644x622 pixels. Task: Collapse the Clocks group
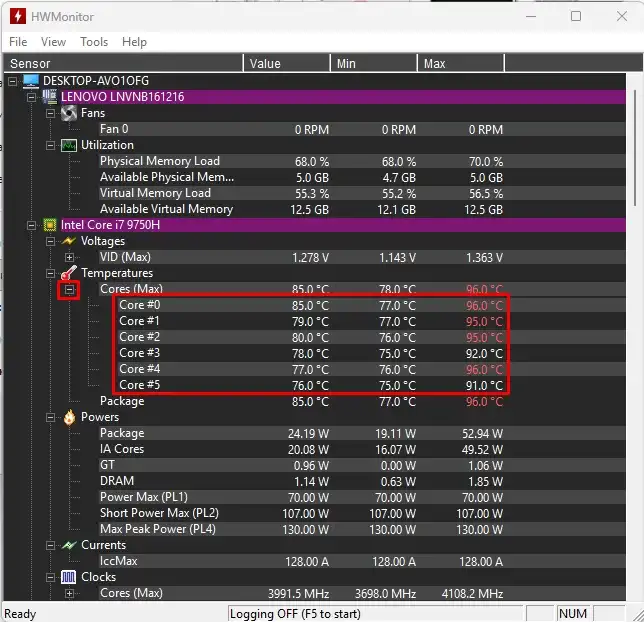[51, 578]
